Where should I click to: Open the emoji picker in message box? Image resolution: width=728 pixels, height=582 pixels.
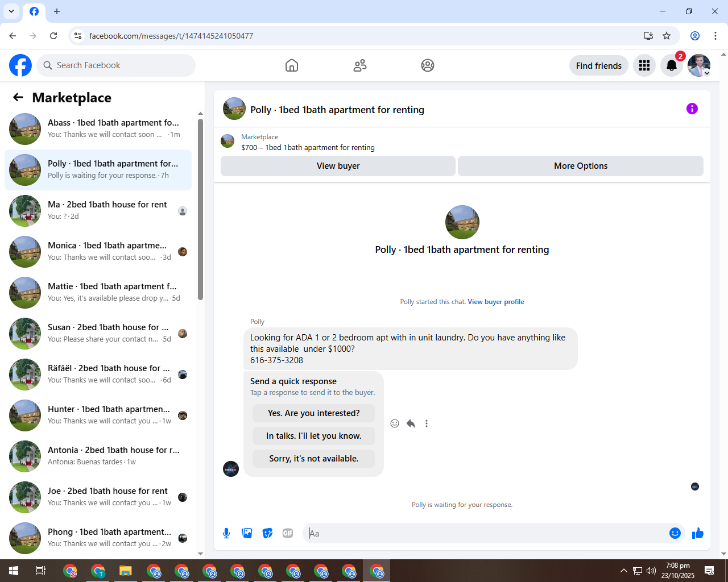point(675,533)
